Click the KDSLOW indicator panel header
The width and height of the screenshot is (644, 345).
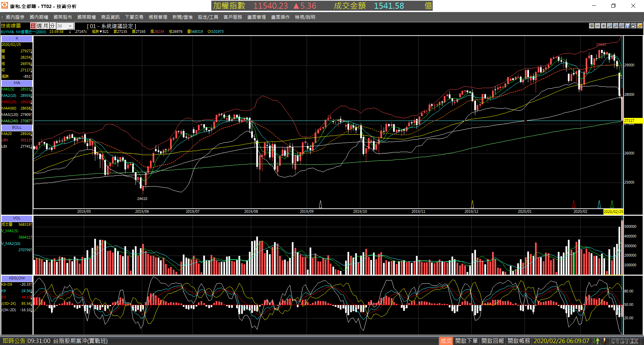[x=17, y=278]
